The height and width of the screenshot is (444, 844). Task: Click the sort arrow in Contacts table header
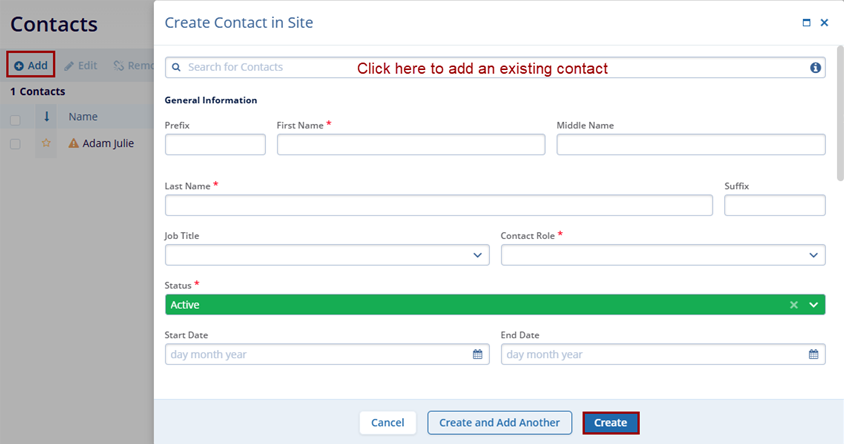46,117
